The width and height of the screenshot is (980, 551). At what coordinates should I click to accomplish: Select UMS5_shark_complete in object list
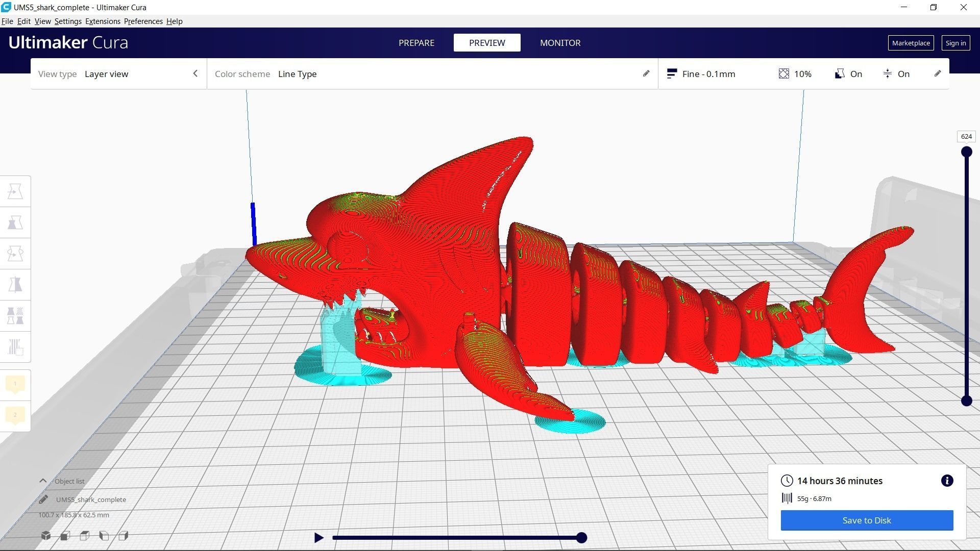(91, 499)
